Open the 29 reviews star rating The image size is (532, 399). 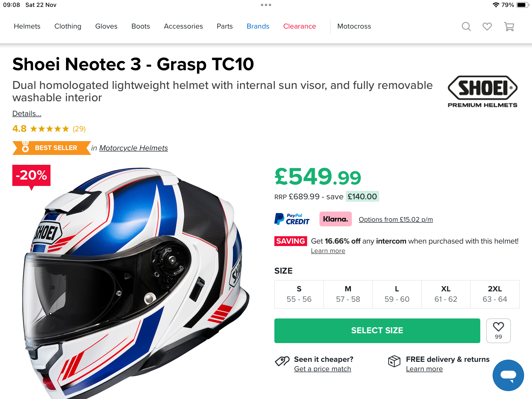[49, 129]
